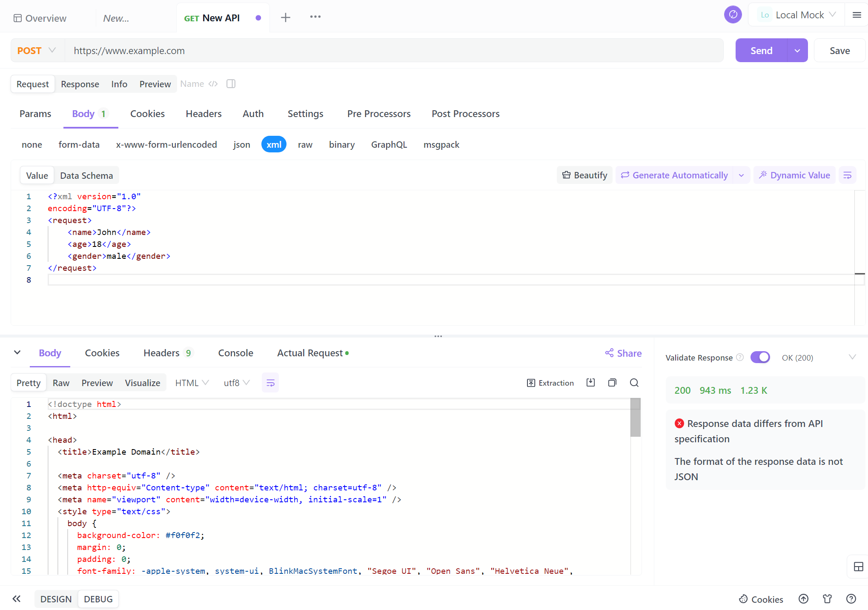Open the Actual Request tab
The height and width of the screenshot is (610, 868).
click(x=313, y=353)
